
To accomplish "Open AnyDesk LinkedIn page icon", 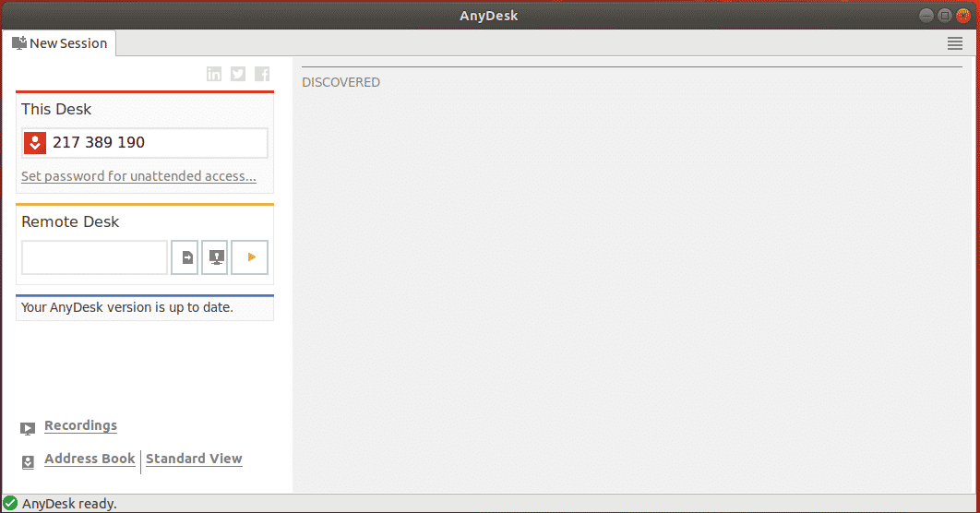I will point(214,74).
